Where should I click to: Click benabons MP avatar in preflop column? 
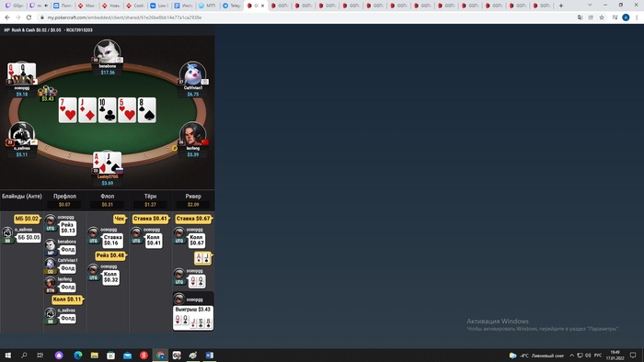tap(50, 246)
